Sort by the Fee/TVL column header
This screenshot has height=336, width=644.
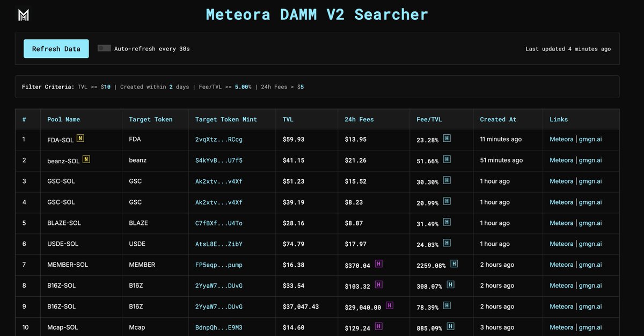pos(429,119)
